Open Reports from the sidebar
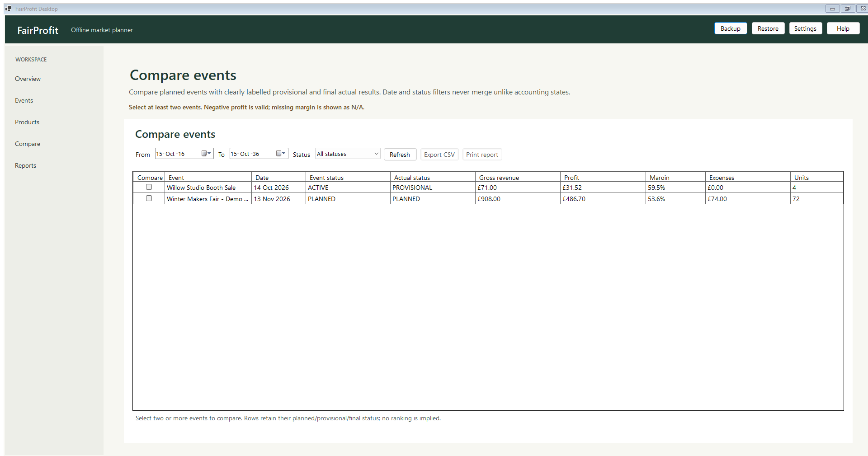This screenshot has width=868, height=456. [25, 165]
